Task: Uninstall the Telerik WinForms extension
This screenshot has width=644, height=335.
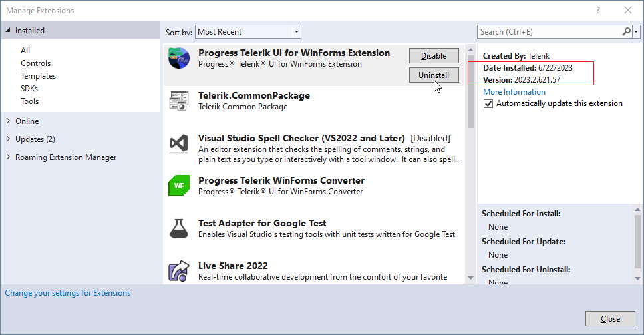Action: point(434,75)
